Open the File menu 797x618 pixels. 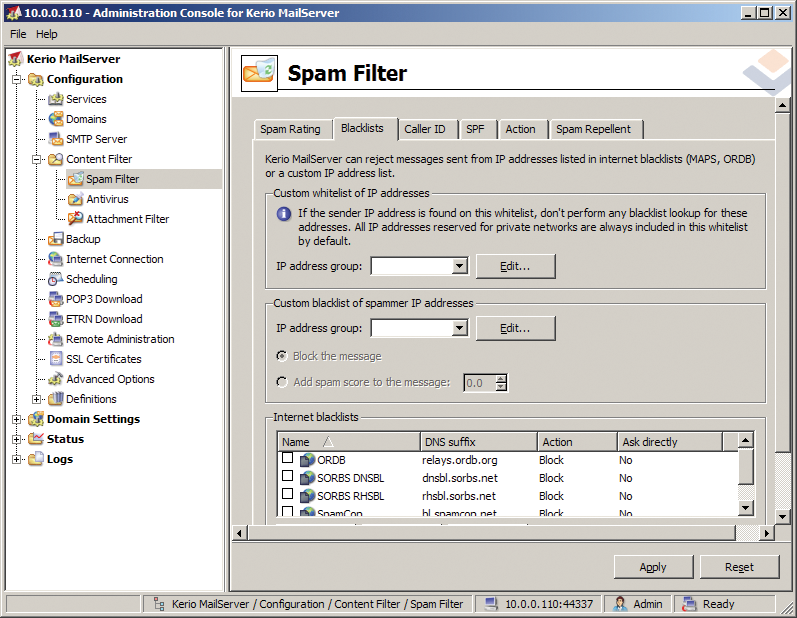(18, 34)
